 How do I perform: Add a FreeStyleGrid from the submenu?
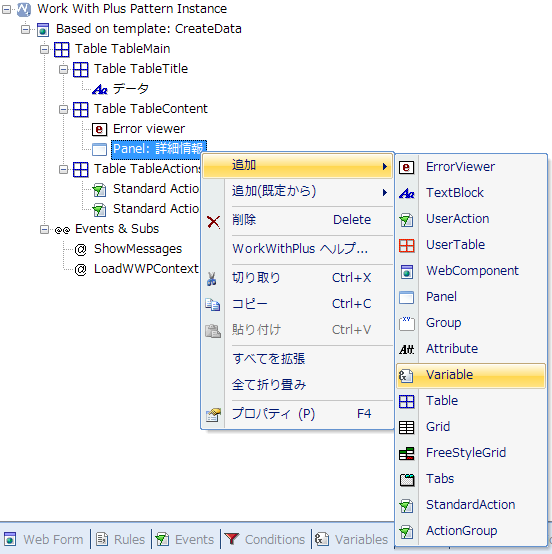pyautogui.click(x=471, y=453)
